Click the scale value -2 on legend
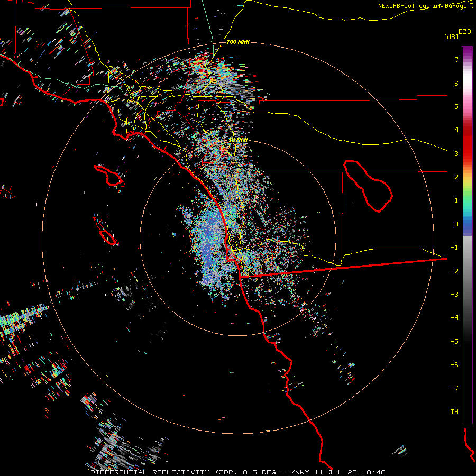The height and width of the screenshot is (476, 476). [454, 271]
